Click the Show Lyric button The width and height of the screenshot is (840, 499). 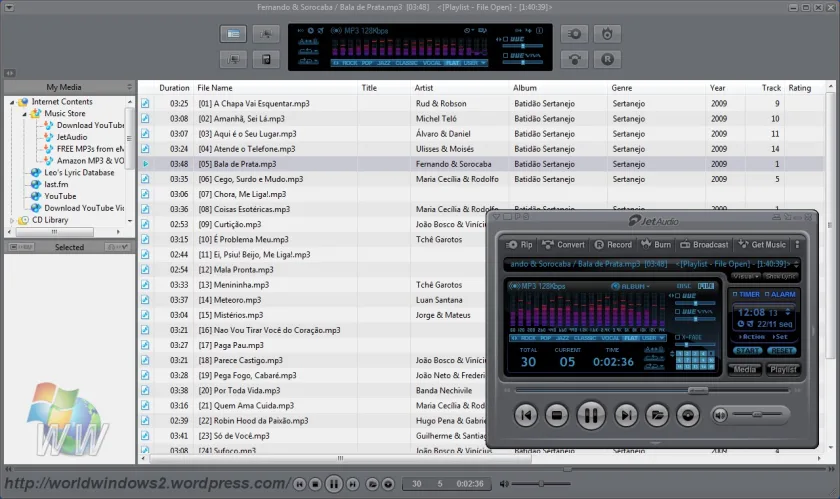point(781,277)
